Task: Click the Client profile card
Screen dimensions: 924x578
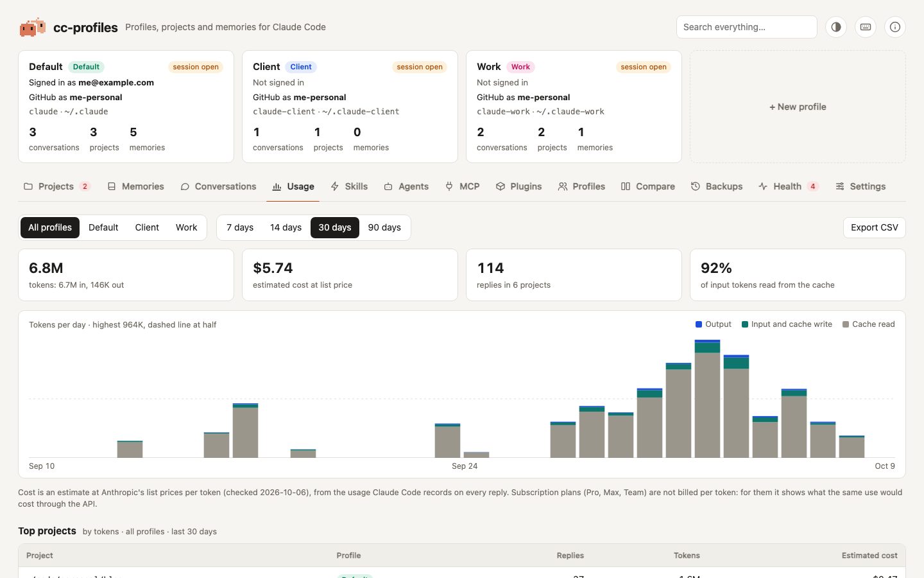Action: tap(350, 107)
